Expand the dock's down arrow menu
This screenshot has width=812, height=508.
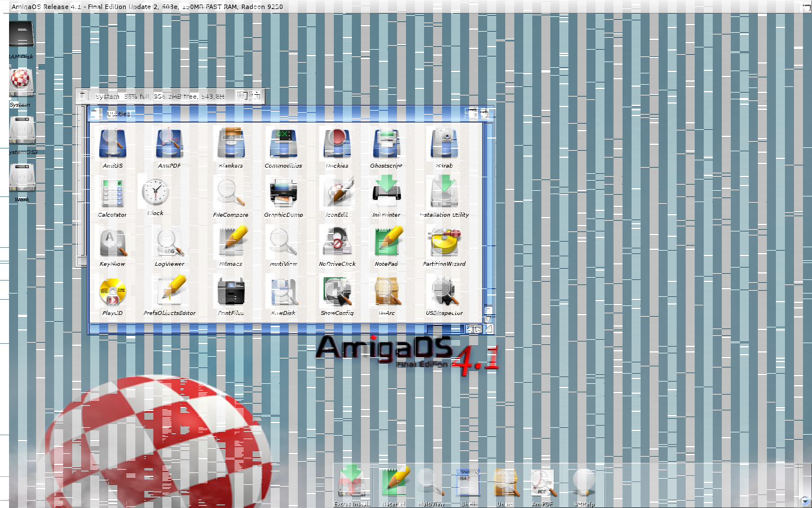(x=805, y=500)
